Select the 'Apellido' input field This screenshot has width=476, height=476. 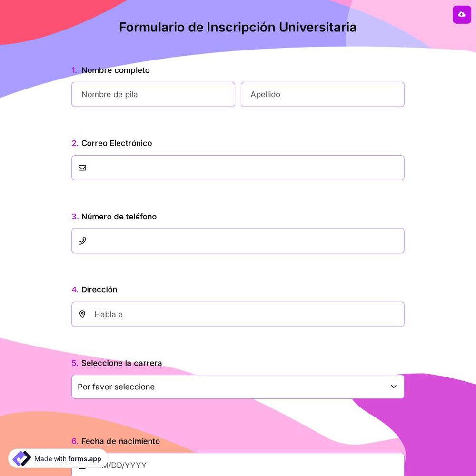(x=322, y=94)
